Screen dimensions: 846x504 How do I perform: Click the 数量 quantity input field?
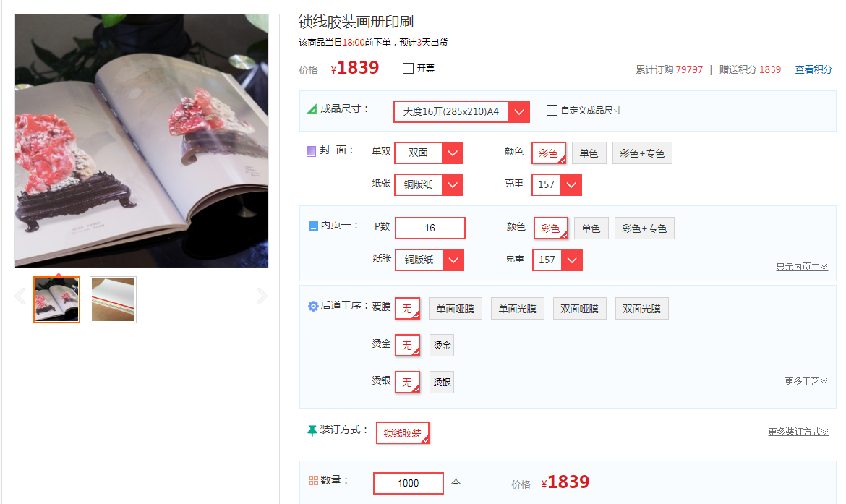(x=409, y=483)
